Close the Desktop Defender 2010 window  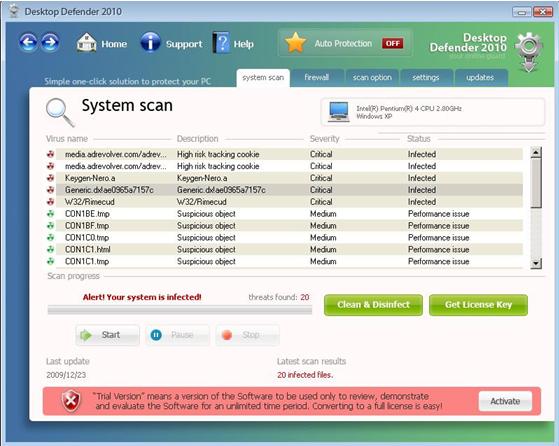click(x=543, y=12)
